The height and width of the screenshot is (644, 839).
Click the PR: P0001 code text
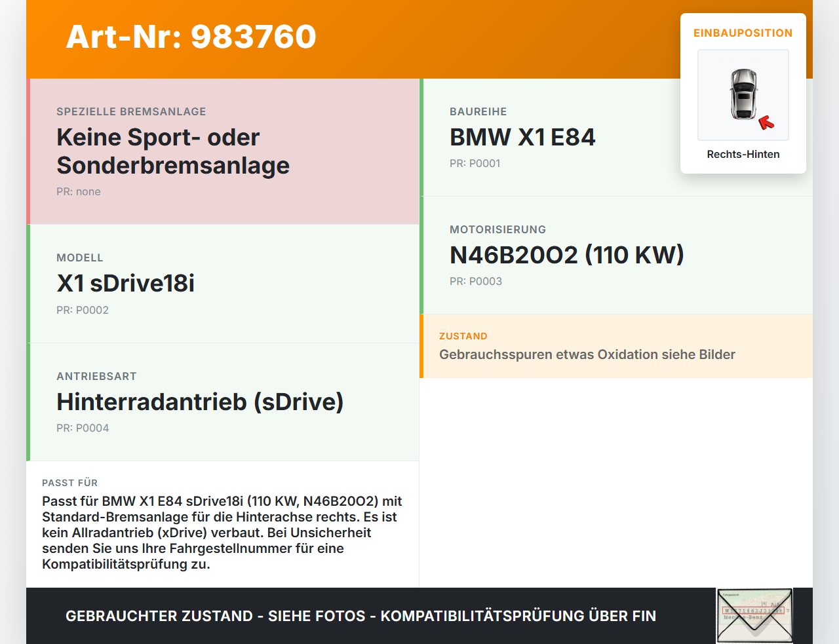[x=475, y=163]
